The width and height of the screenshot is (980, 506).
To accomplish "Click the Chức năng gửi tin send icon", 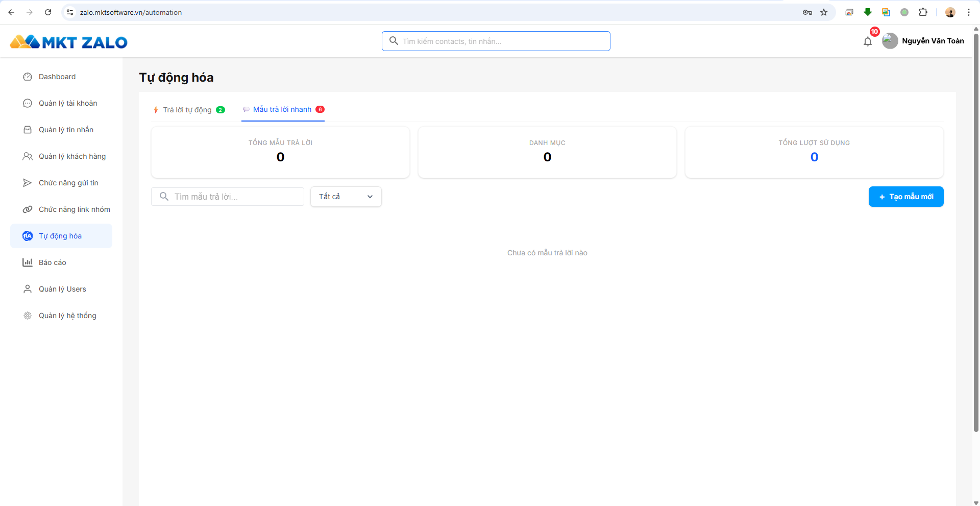I will [x=28, y=183].
